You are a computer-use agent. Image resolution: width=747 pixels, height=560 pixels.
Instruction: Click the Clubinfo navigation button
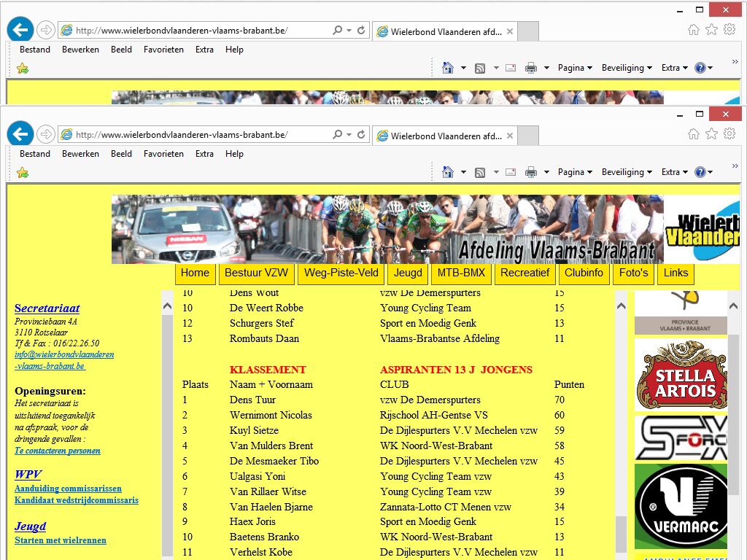584,273
